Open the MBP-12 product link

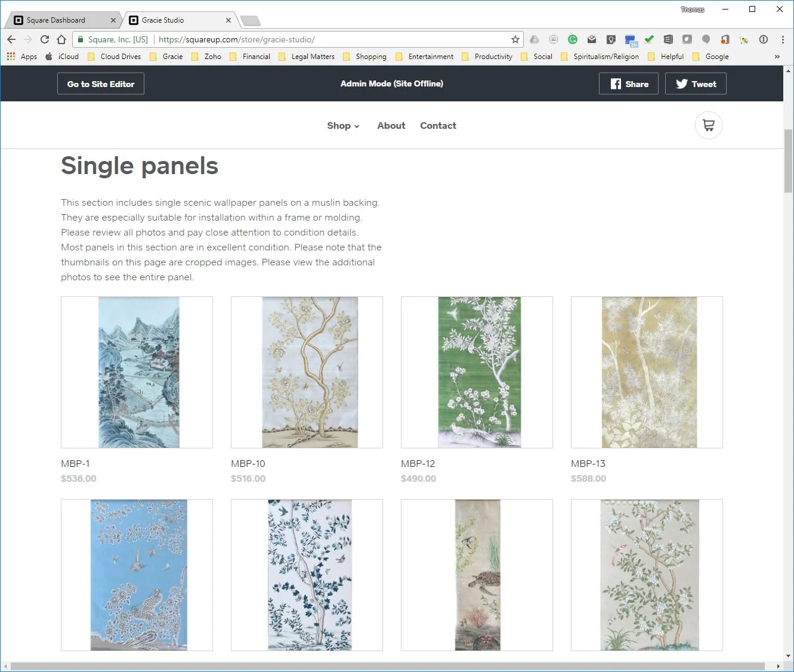[x=418, y=463]
